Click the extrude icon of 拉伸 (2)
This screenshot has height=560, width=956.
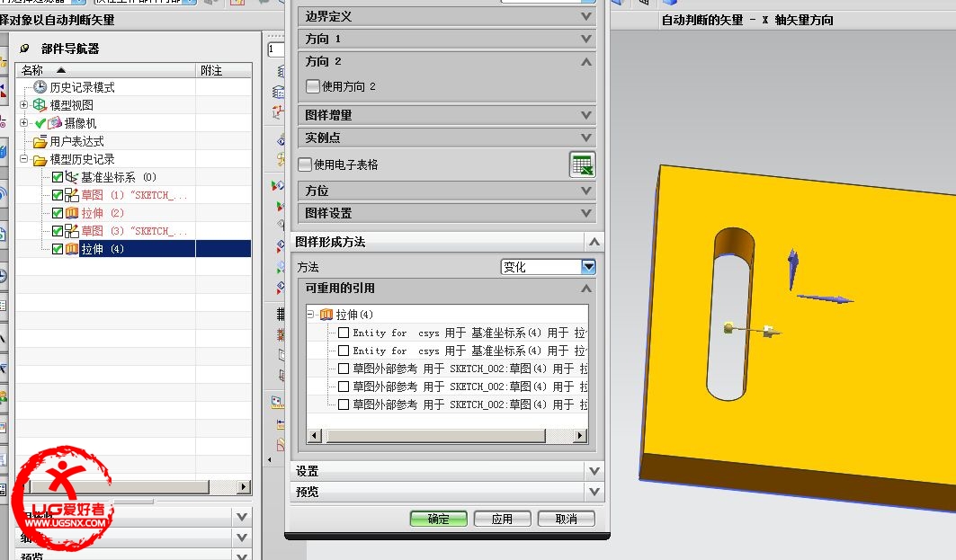pyautogui.click(x=72, y=213)
